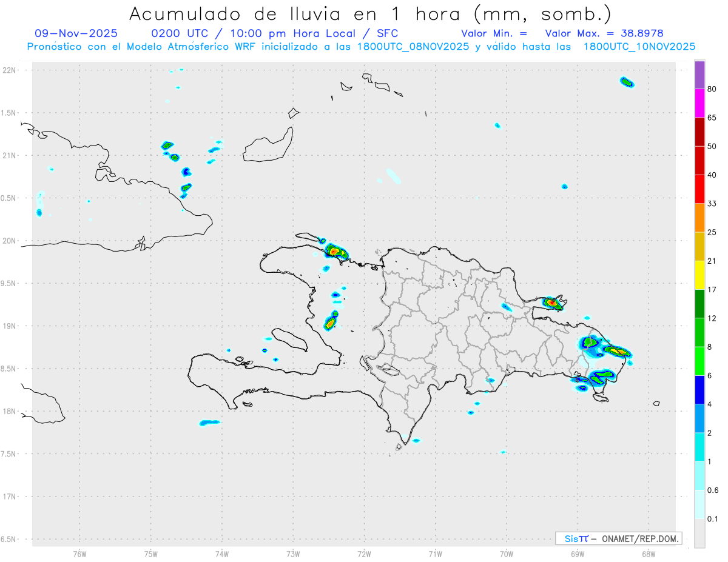The image size is (728, 562).
Task: Select the magenta colorbar segment between 65 and 80
Action: 699,103
